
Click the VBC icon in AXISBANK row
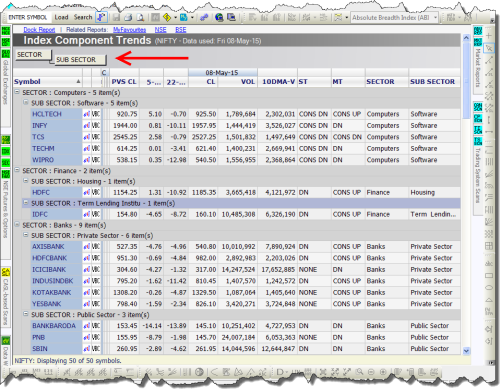click(x=96, y=247)
